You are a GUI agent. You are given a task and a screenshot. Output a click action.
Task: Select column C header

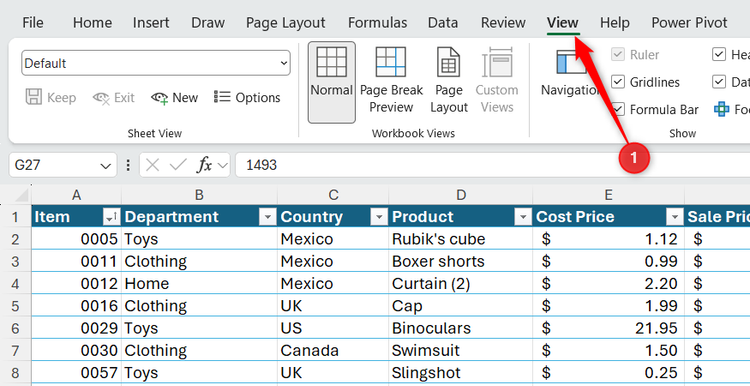pyautogui.click(x=333, y=195)
